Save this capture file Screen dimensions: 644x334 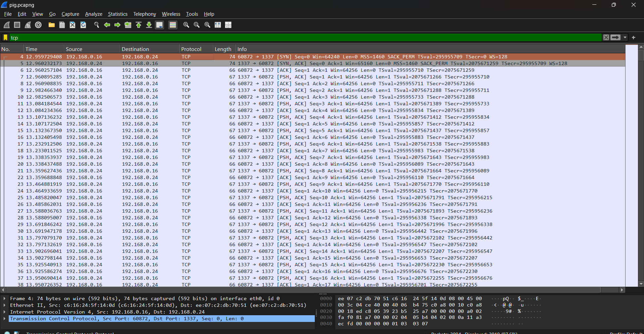pyautogui.click(x=62, y=25)
